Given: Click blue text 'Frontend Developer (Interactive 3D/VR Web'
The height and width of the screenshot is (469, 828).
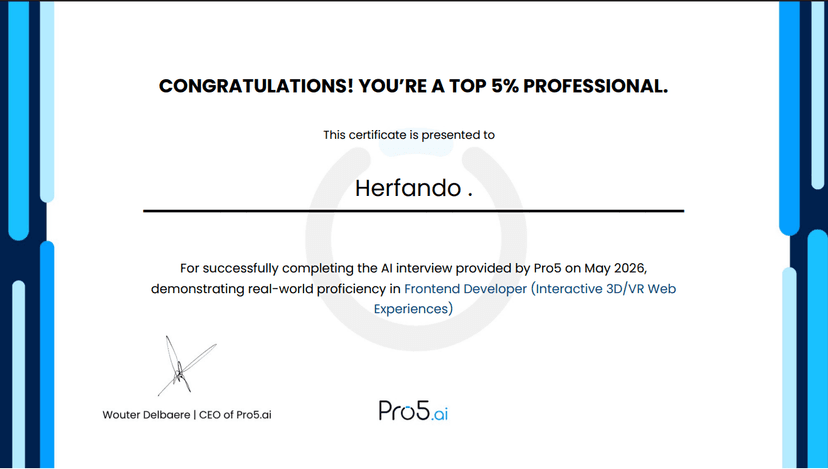Looking at the screenshot, I should (540, 289).
